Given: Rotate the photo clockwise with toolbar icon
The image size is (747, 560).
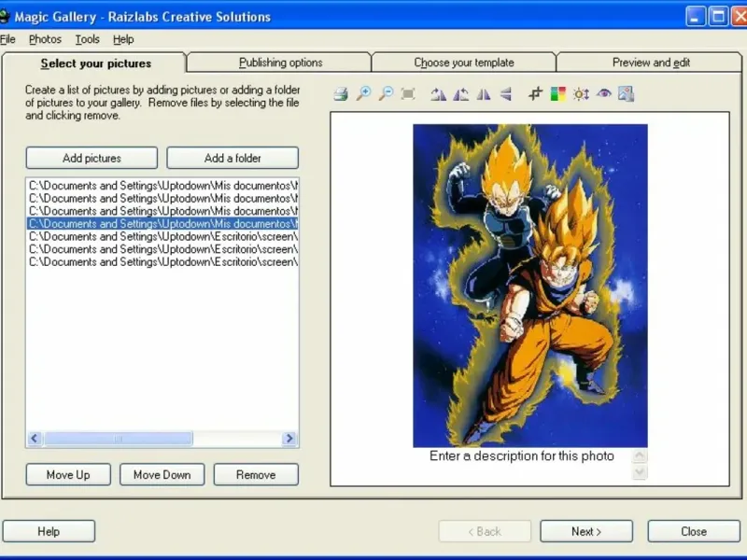Looking at the screenshot, I should click(438, 94).
